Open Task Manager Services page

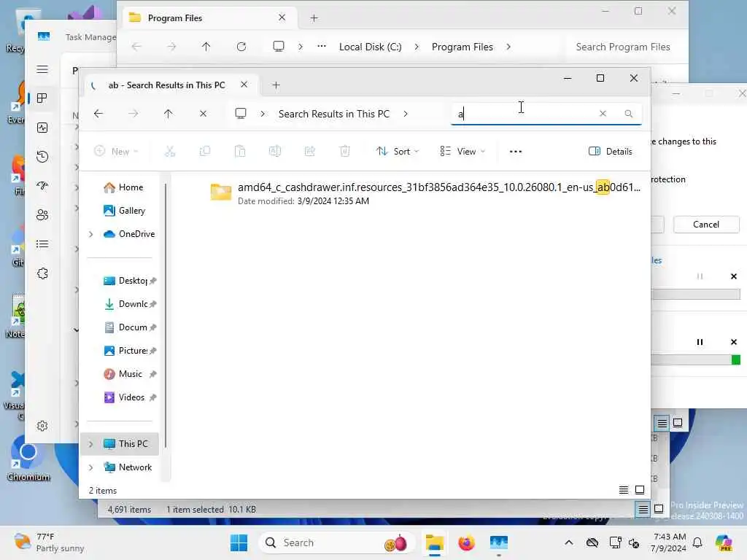point(42,273)
